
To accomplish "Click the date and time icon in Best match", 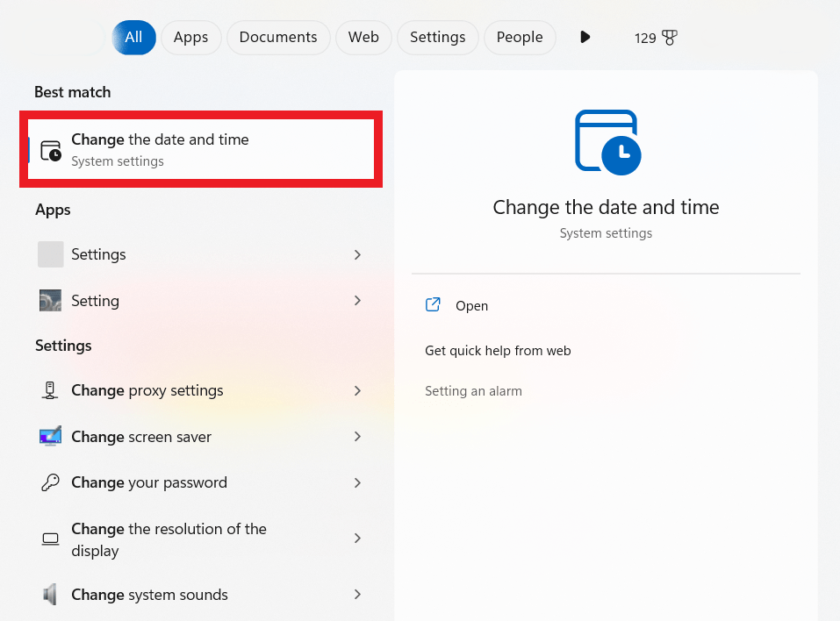I will [51, 151].
